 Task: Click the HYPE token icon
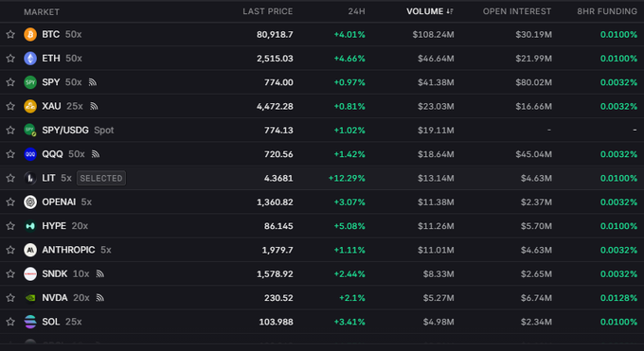pyautogui.click(x=30, y=226)
